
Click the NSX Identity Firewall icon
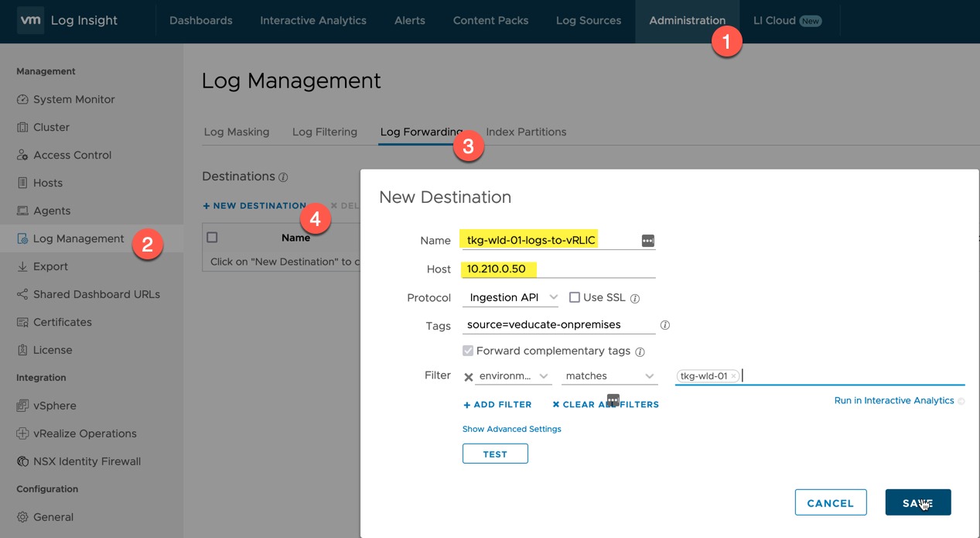22,462
